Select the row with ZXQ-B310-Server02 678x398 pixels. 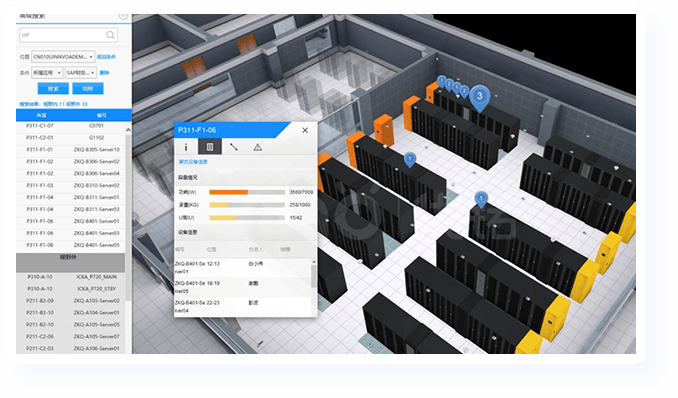click(x=71, y=185)
